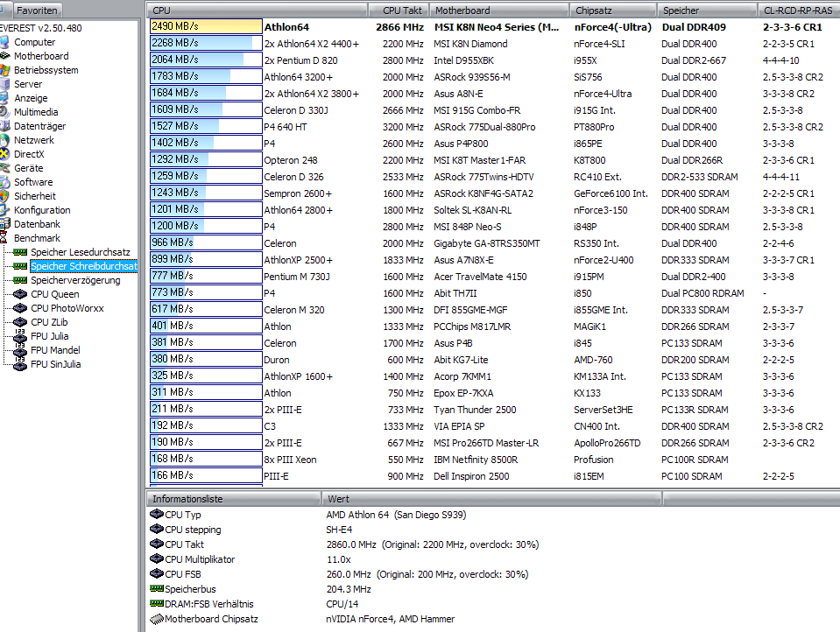Click the 2268 MB/s result bar
Image resolution: width=840 pixels, height=632 pixels.
[206, 43]
